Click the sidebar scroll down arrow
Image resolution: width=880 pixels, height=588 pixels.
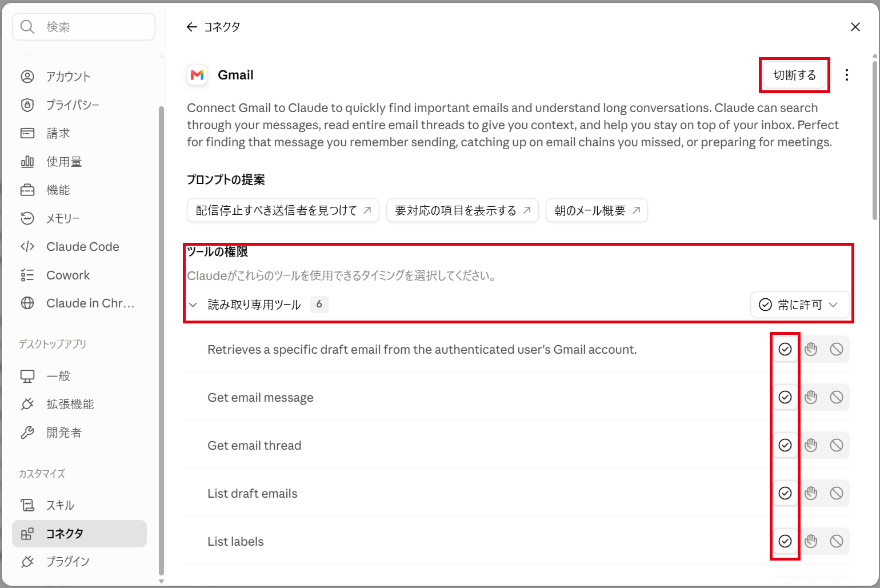[x=161, y=581]
